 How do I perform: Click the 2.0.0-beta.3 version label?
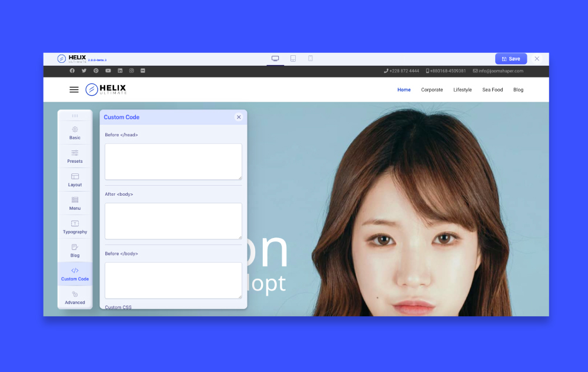pyautogui.click(x=98, y=60)
